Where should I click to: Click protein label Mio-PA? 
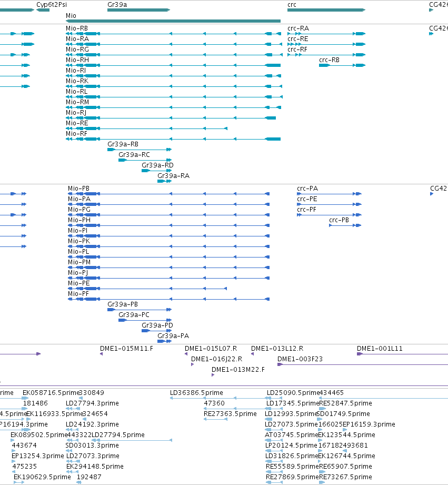(x=79, y=199)
